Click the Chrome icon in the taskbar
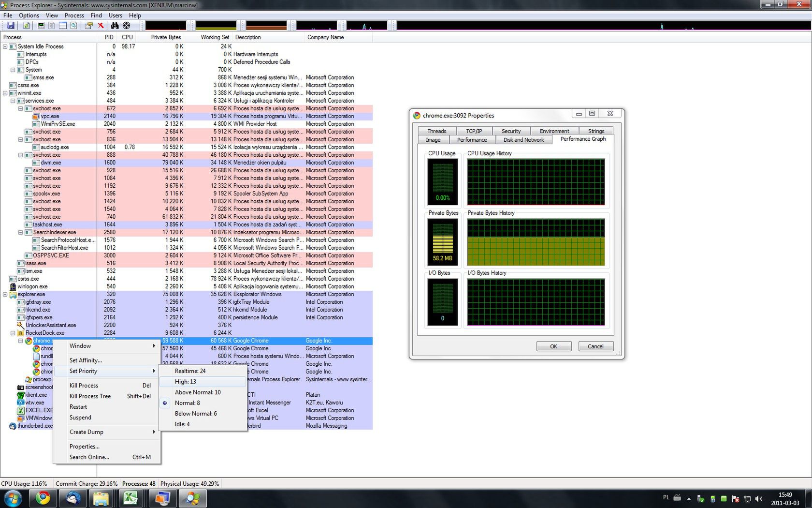812x508 pixels. (43, 498)
